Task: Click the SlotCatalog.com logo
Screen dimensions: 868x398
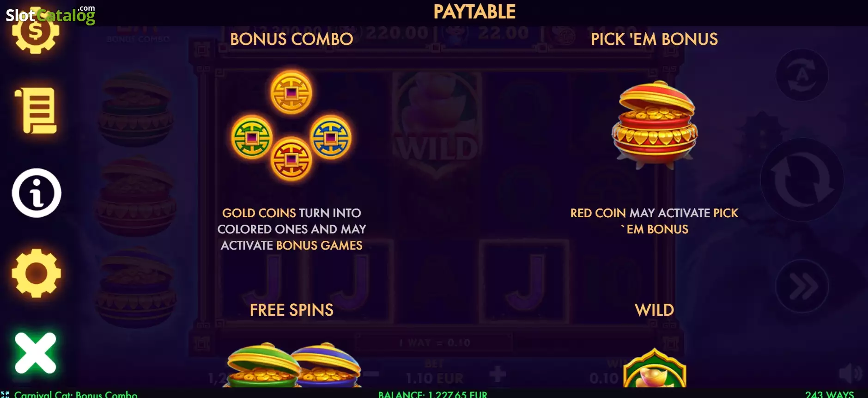Action: coord(50,15)
